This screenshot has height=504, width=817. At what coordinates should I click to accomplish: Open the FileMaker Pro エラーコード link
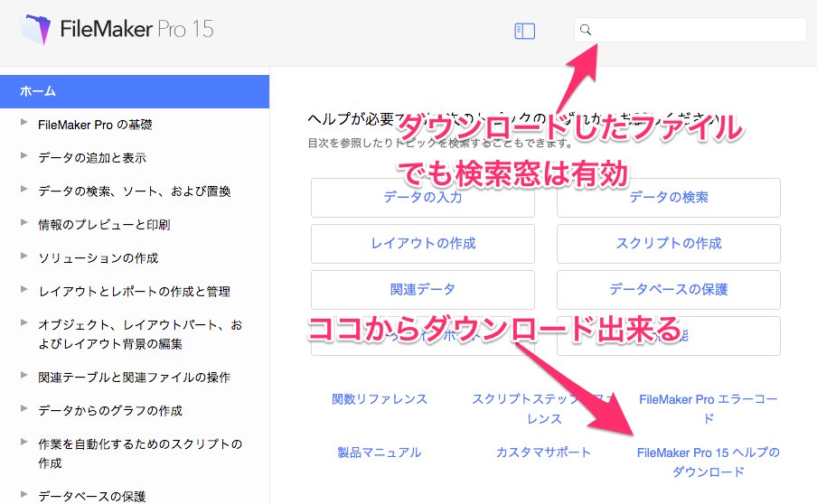coord(709,409)
